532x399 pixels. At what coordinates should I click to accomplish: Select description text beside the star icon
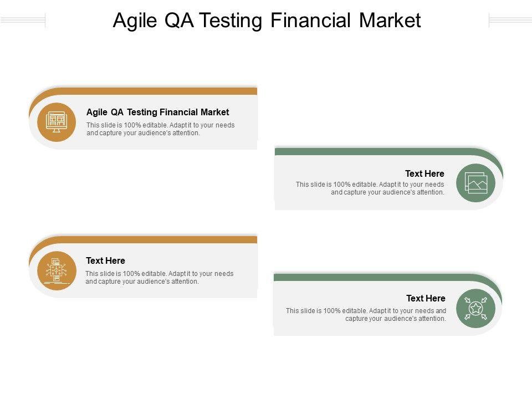click(366, 315)
